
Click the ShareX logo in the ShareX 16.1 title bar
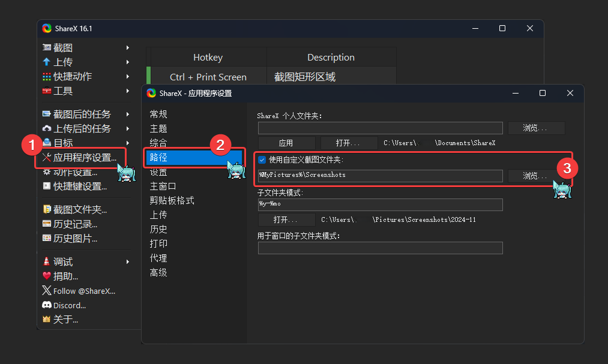click(47, 28)
